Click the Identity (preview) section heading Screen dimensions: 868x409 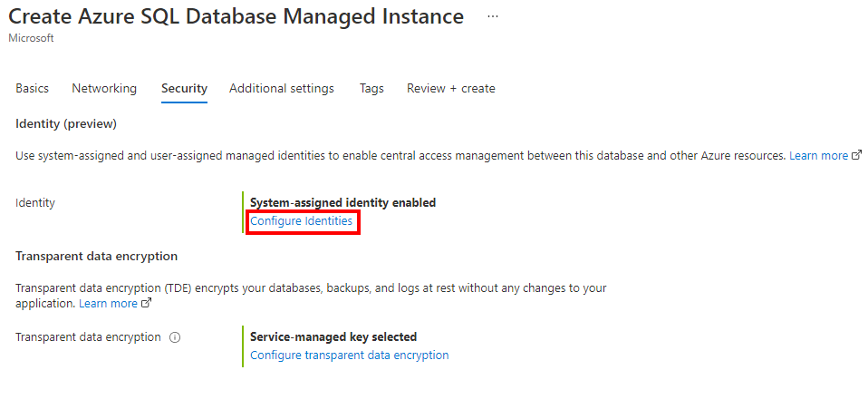tap(66, 123)
